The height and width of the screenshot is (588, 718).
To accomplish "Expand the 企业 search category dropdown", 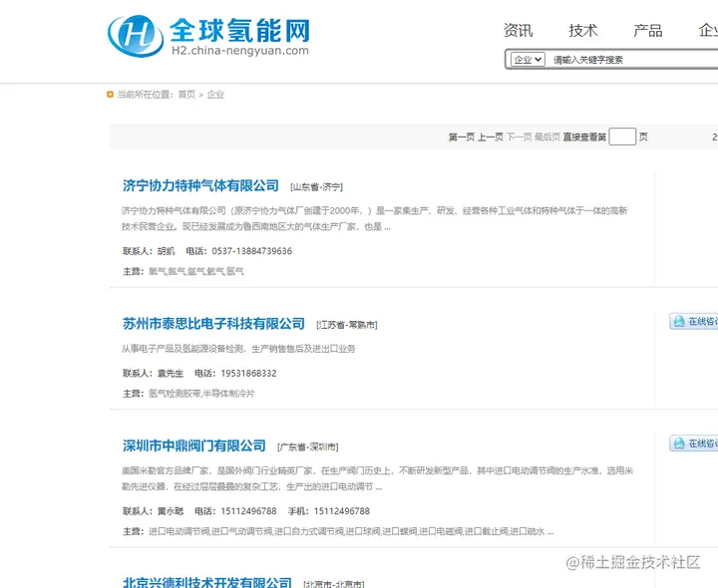I will [528, 60].
